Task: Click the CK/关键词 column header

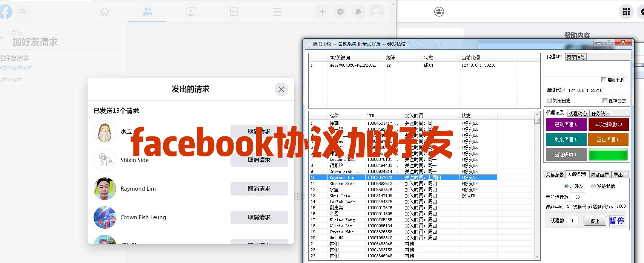Action: click(355, 58)
